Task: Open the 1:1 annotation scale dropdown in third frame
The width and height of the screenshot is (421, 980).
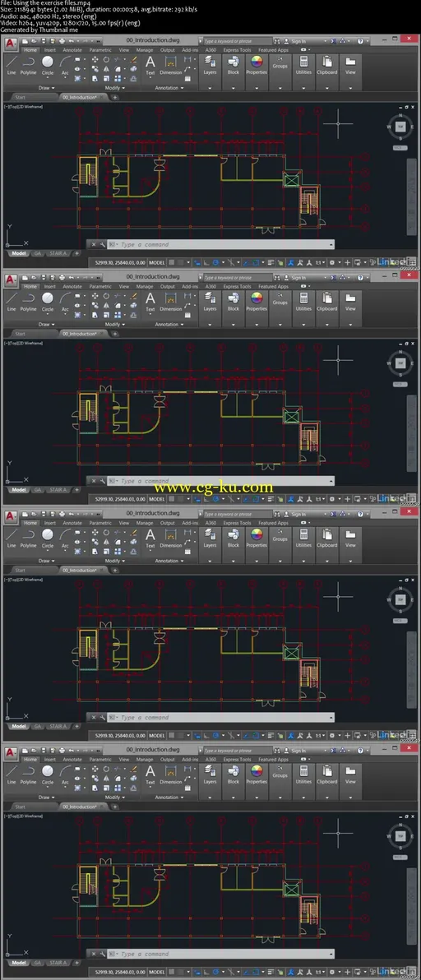Action: pyautogui.click(x=321, y=737)
